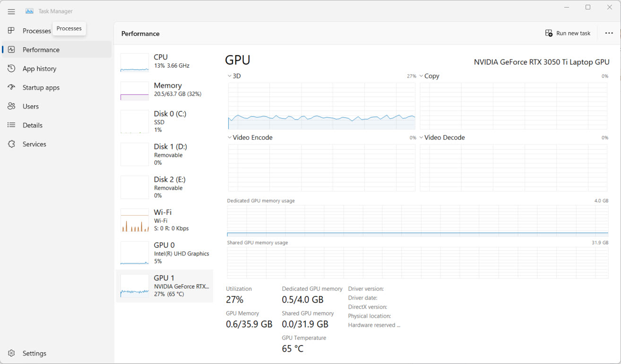621x364 pixels.
Task: Click the Run new task button
Action: (x=568, y=33)
